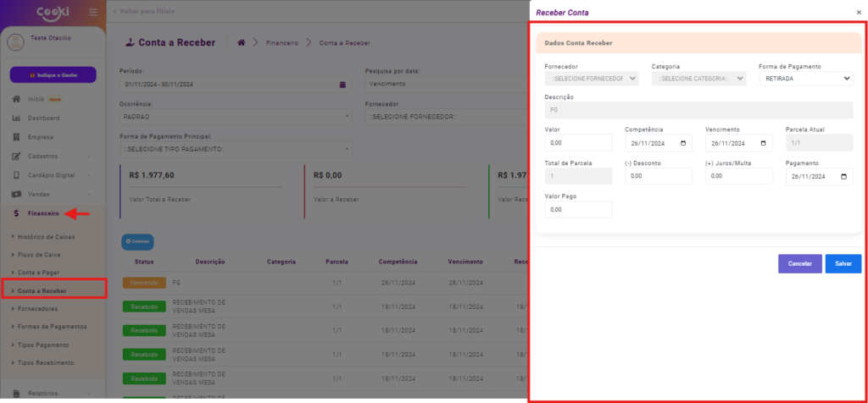Viewport: 868px width, 403px height.
Task: Click the Dashboard chart icon in sidebar
Action: (x=16, y=119)
